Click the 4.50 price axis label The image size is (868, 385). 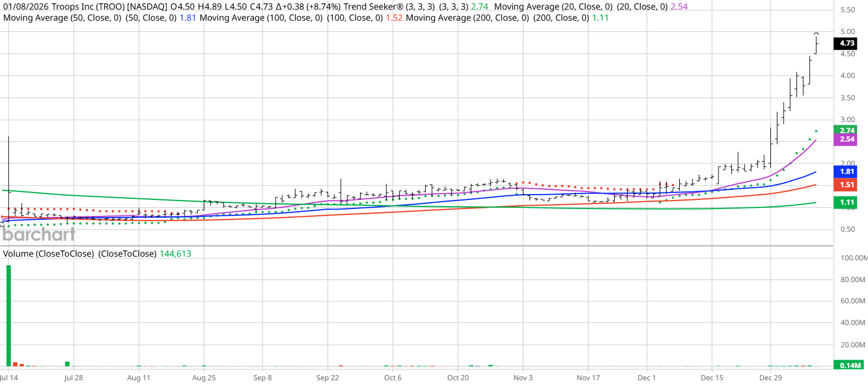click(848, 54)
